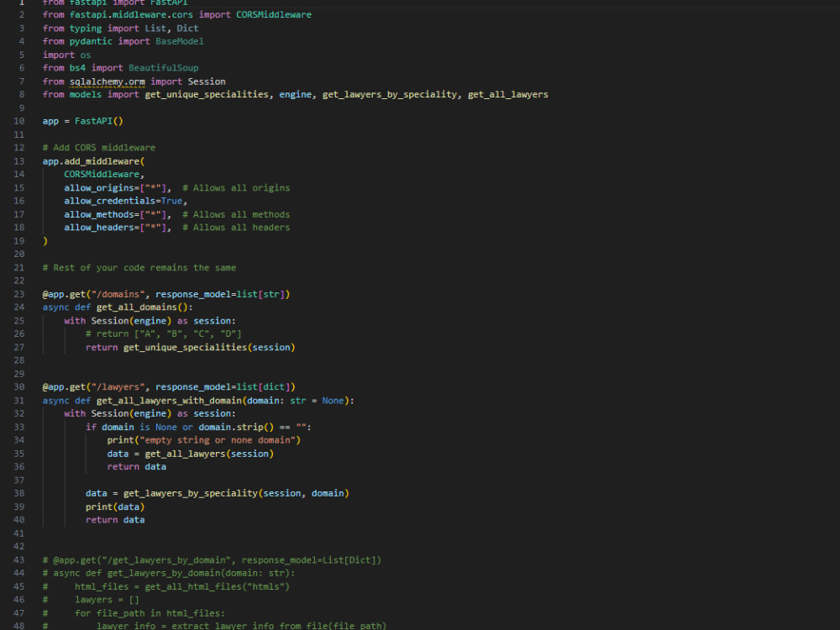Click "Session" in the sqlalchemy import line
The width and height of the screenshot is (840, 630).
coord(207,81)
